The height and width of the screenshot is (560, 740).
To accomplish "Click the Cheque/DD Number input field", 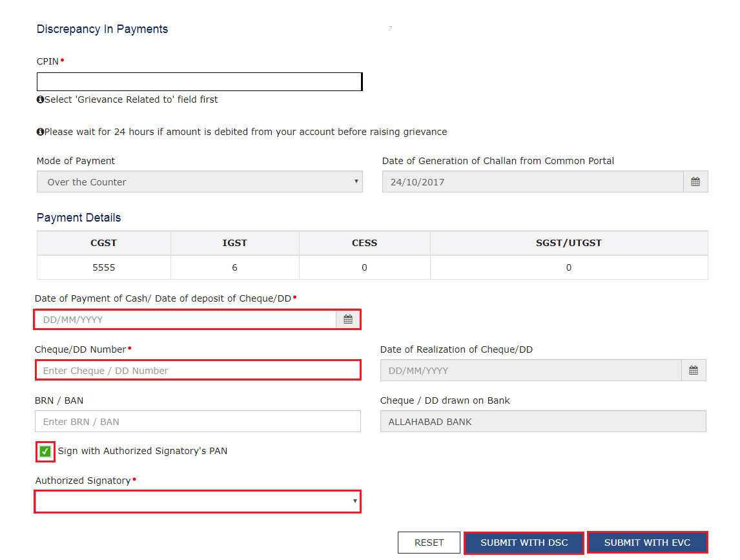I will [x=198, y=369].
